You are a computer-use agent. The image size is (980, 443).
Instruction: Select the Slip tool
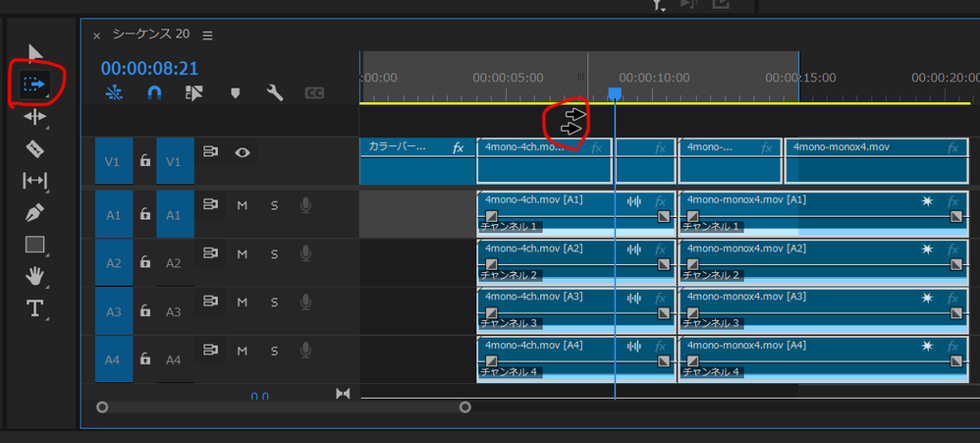click(x=34, y=181)
